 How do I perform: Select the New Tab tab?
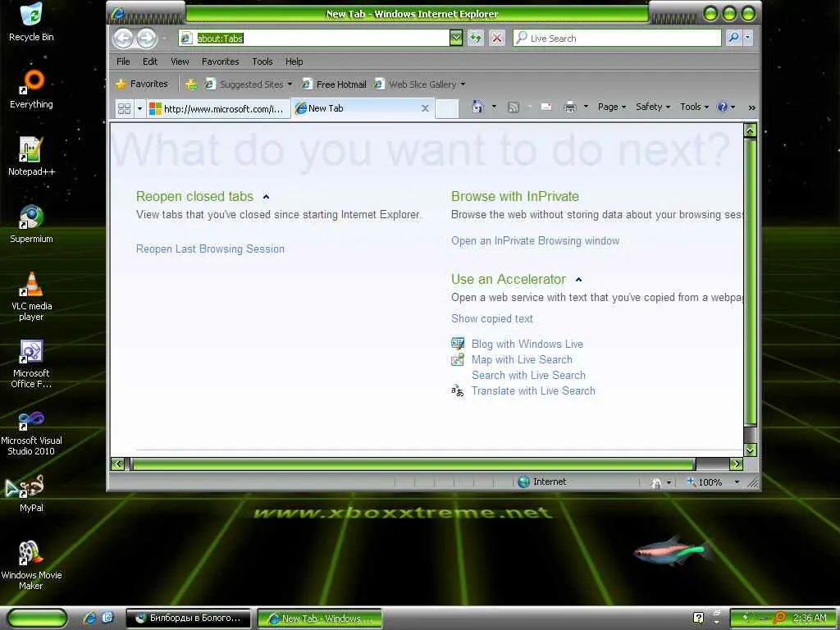(362, 109)
